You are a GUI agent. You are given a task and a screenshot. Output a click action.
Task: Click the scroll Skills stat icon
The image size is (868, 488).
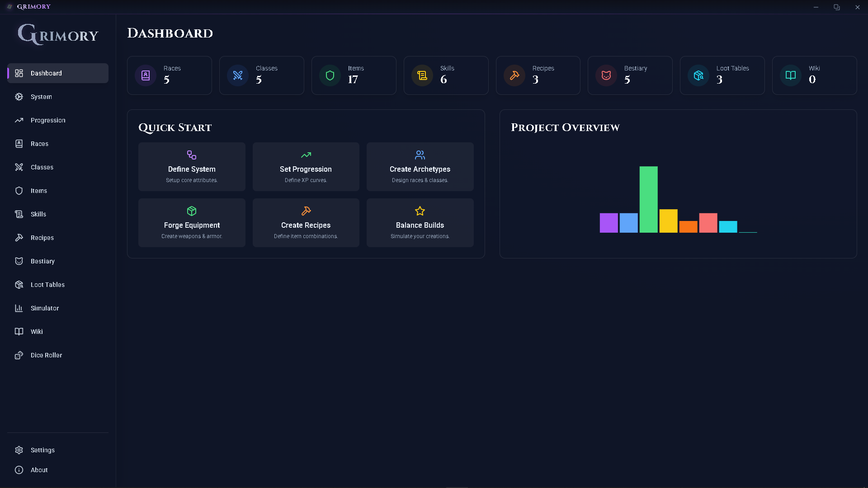422,75
